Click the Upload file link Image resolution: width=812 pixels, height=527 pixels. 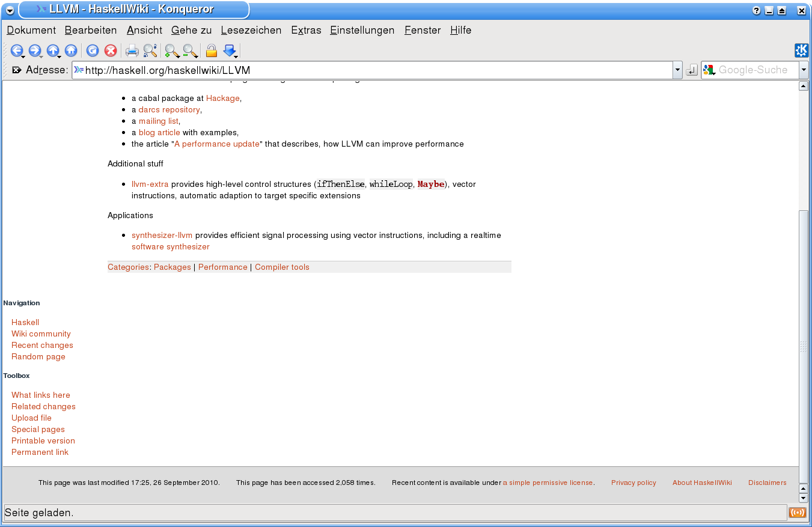click(x=31, y=418)
